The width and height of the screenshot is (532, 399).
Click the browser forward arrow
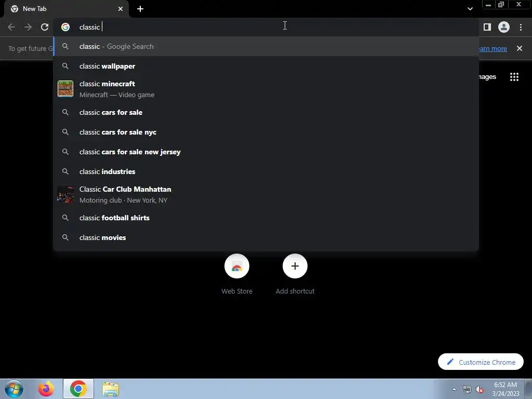tap(28, 27)
